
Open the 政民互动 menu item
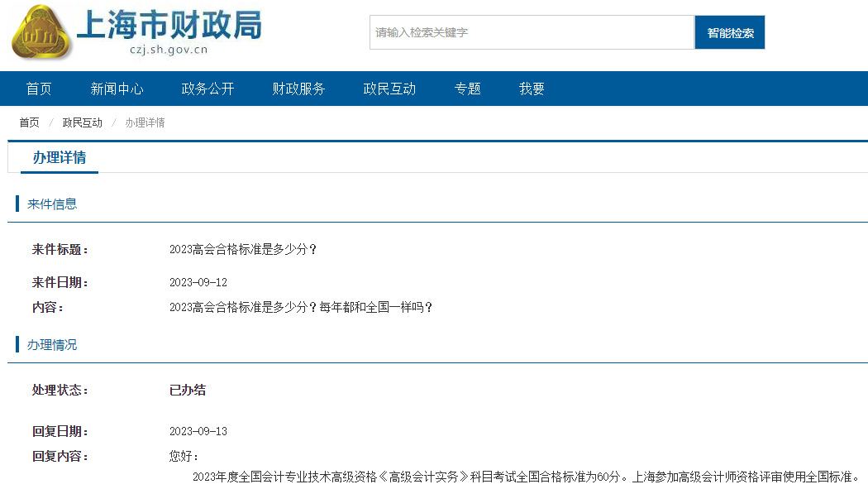(x=389, y=89)
